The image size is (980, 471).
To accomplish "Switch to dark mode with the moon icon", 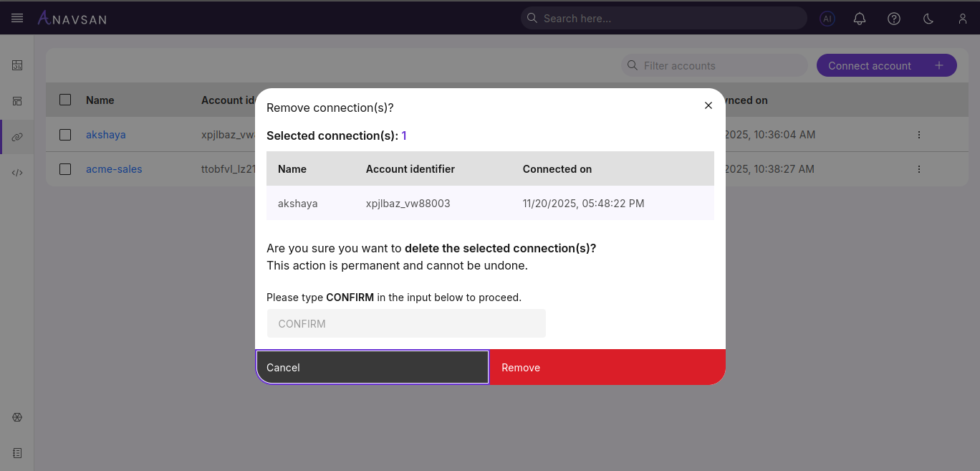I will tap(928, 19).
